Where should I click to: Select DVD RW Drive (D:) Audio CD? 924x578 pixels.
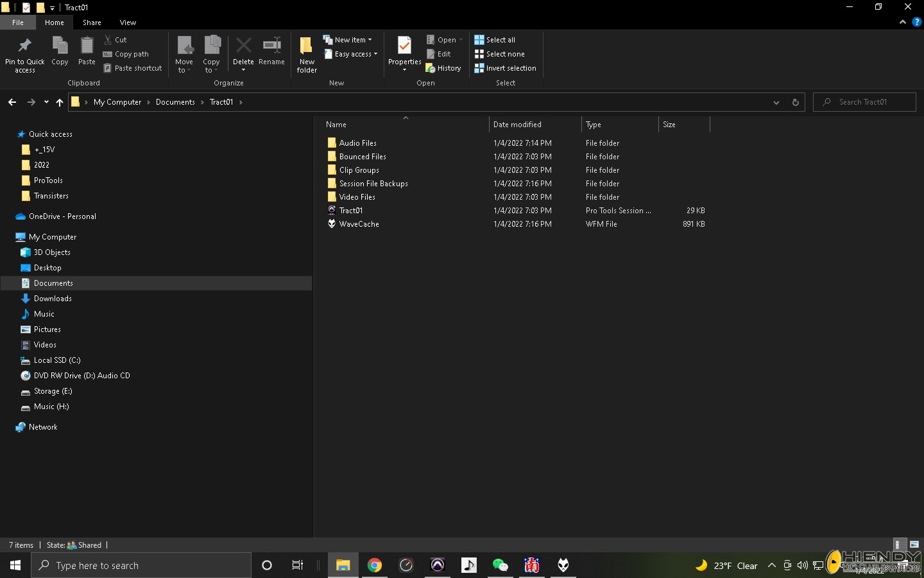81,376
